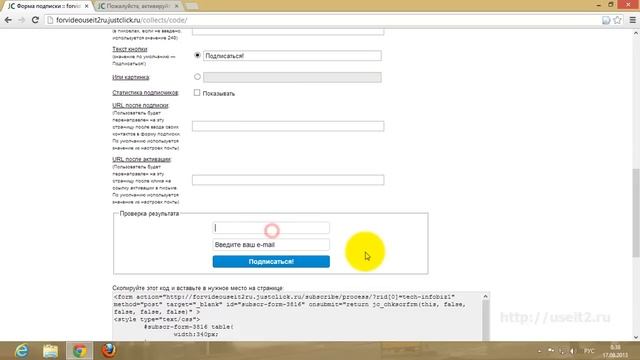Open File Explorer from the taskbar

pos(51,351)
